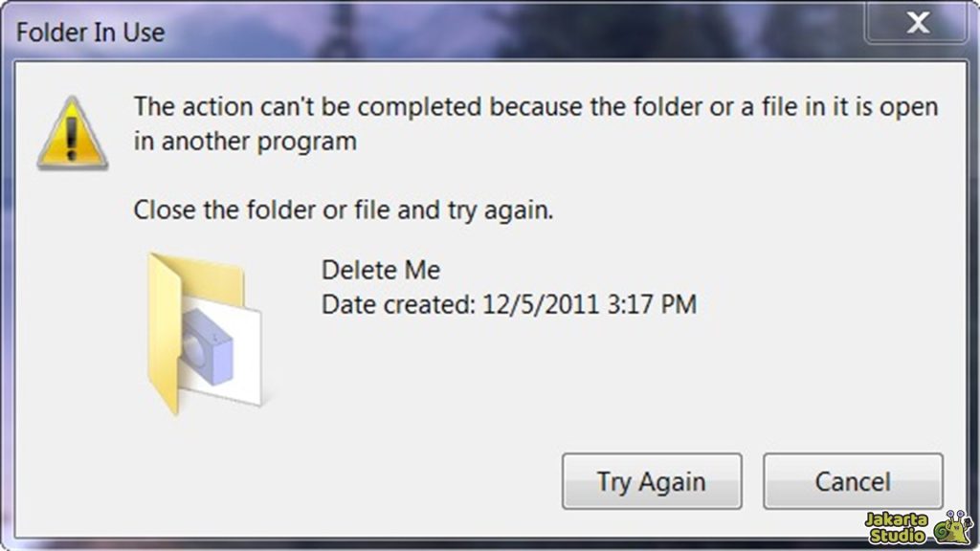
Task: Select the application file icon inside the folder
Action: [x=206, y=349]
